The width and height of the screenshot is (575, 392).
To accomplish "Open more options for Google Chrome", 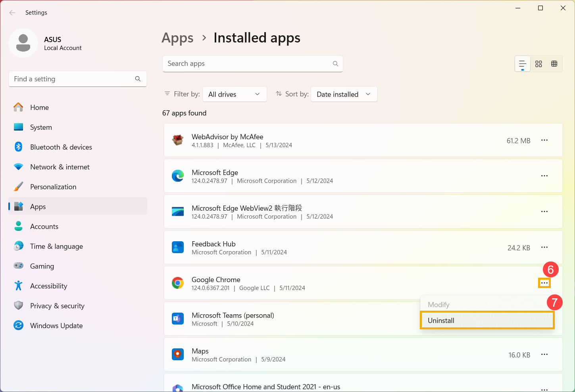I will pos(544,283).
